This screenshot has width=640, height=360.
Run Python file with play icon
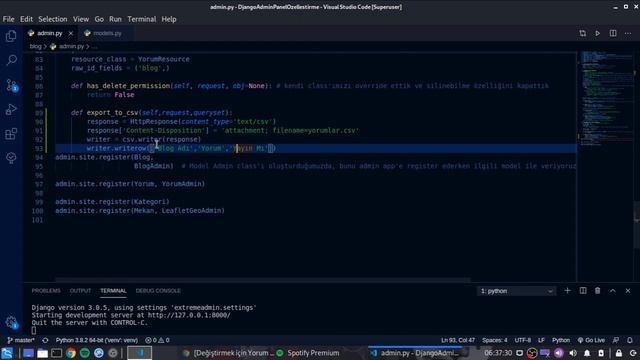[598, 33]
